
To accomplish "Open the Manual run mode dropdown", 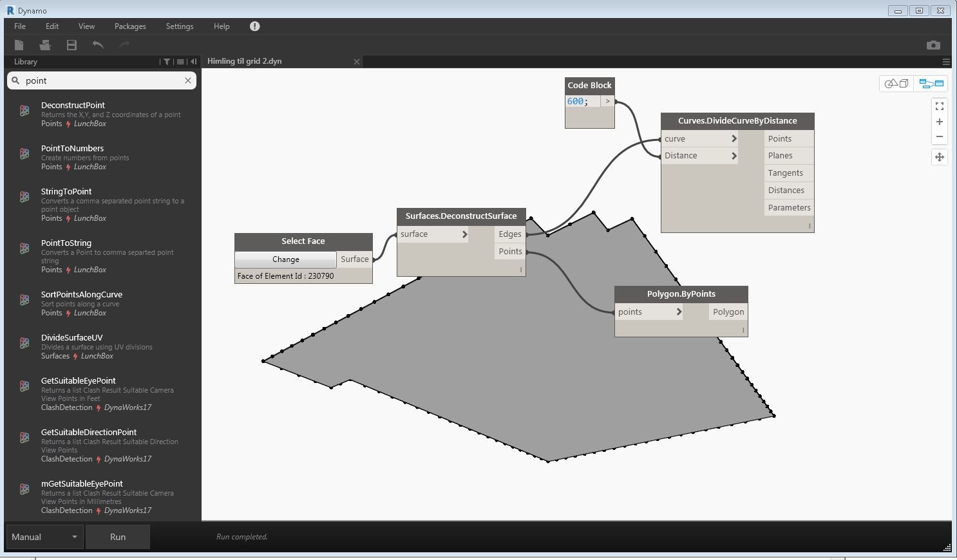I will coord(44,537).
